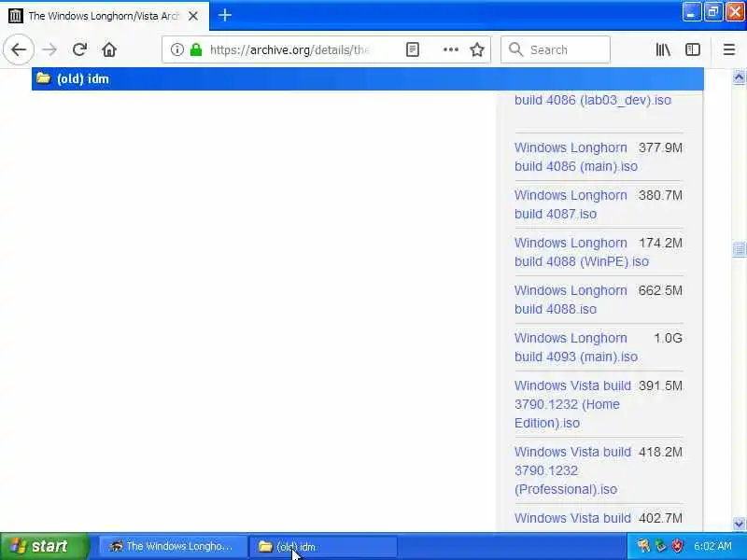Viewport: 747px width, 560px height.
Task: Open Windows Longhorn build 4093 (main).iso
Action: [x=576, y=347]
